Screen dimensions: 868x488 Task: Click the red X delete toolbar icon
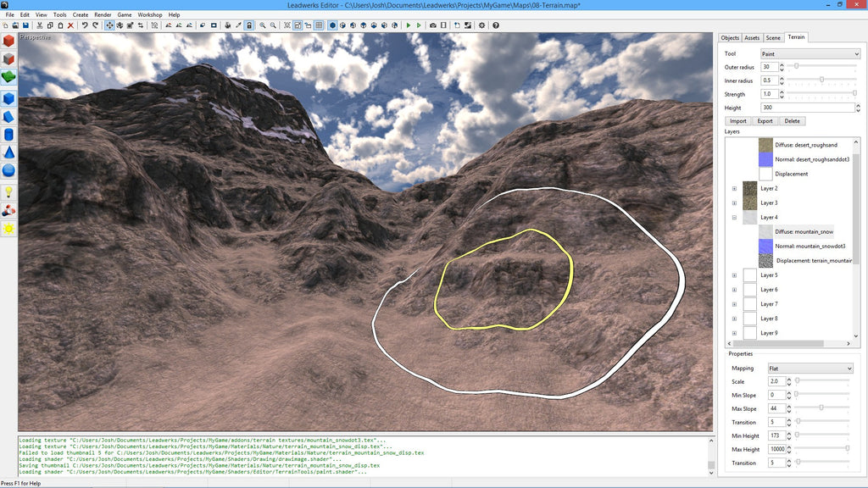70,25
